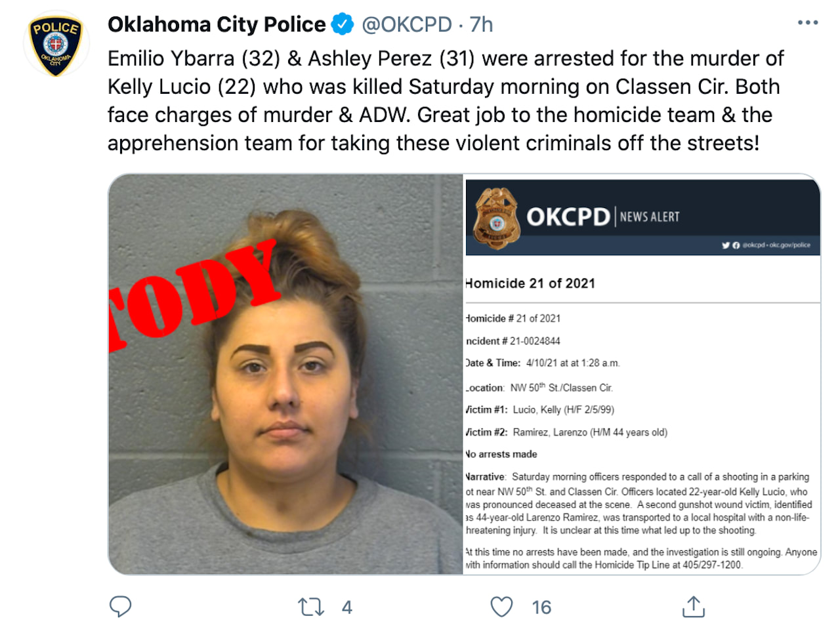840x635 pixels.
Task: Click the red stamp text on mugshot
Action: pos(193,295)
